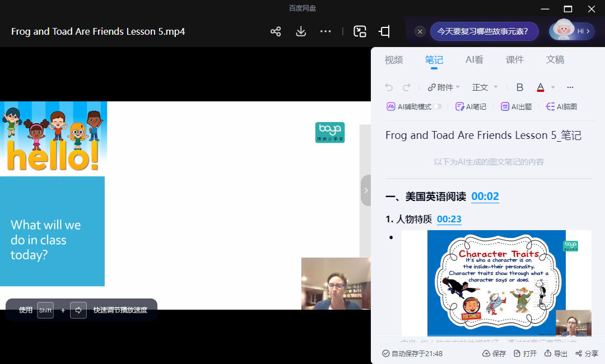Collapse the side panel using the arrow handle
This screenshot has height=364, width=605.
[366, 190]
